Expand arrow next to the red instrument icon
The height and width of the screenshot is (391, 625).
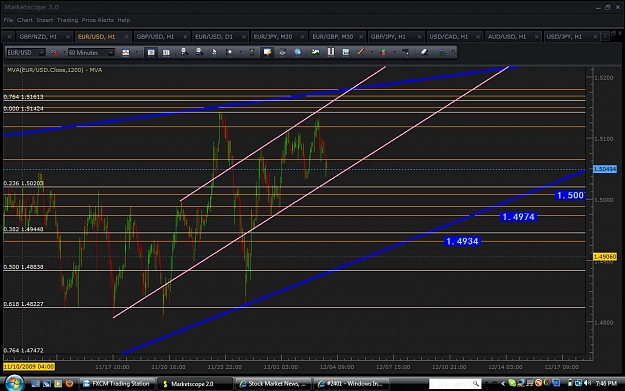(64, 52)
